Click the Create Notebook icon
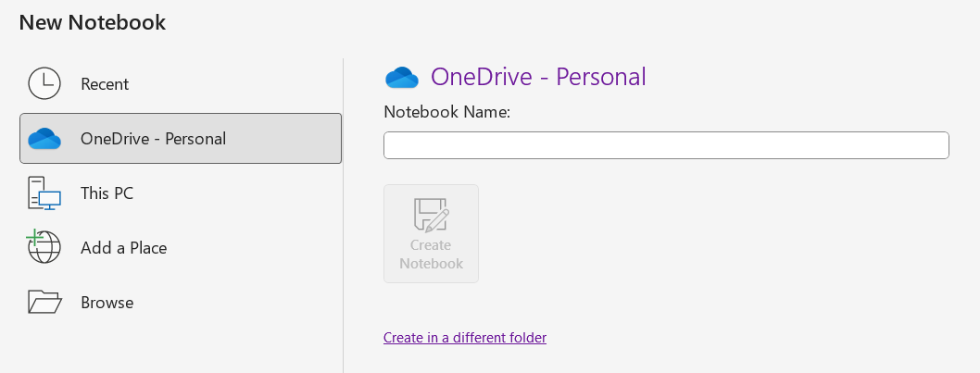Image resolution: width=980 pixels, height=373 pixels. pyautogui.click(x=432, y=216)
